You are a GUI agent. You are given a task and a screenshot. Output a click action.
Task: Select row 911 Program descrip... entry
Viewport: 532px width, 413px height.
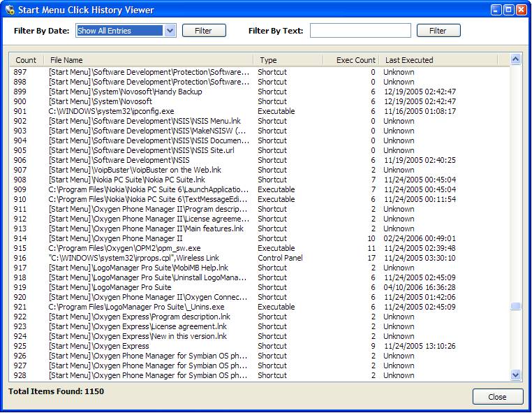click(x=260, y=209)
